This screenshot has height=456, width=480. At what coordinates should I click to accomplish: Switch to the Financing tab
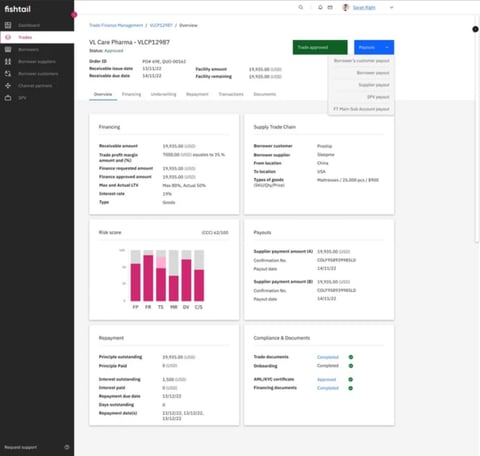coord(131,94)
